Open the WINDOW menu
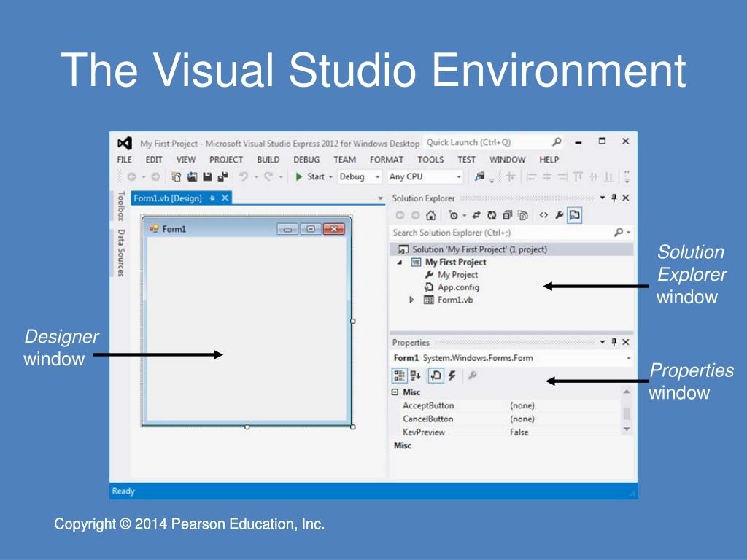The height and width of the screenshot is (560, 747). [x=508, y=160]
